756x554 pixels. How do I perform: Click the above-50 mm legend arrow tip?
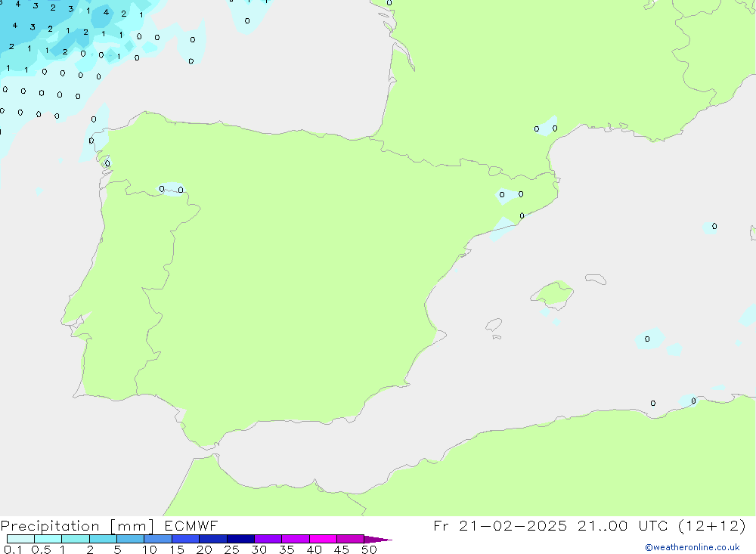378,540
